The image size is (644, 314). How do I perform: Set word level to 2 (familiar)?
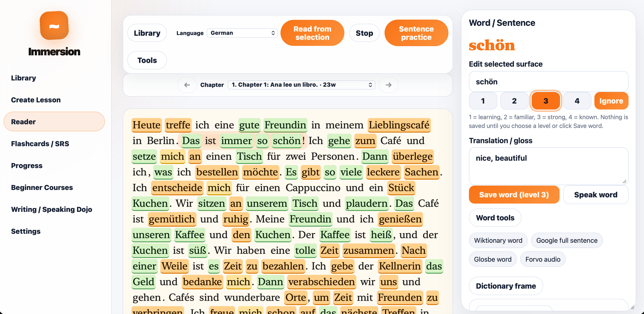(514, 101)
